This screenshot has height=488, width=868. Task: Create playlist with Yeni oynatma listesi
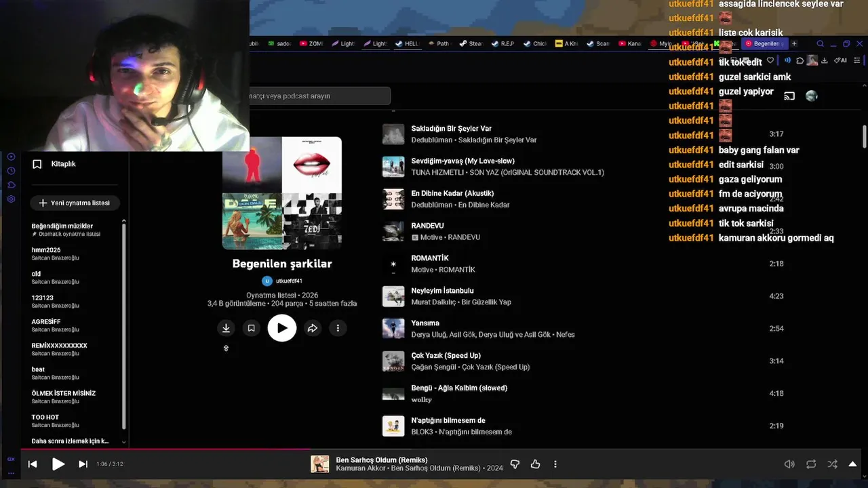pos(75,203)
